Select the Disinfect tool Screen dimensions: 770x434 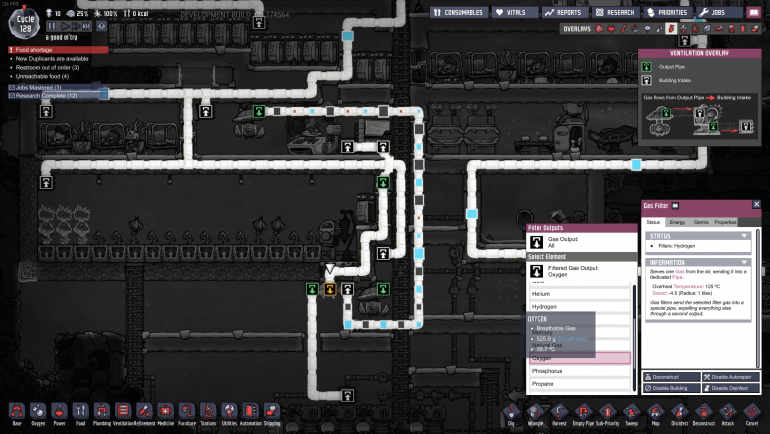coord(680,414)
